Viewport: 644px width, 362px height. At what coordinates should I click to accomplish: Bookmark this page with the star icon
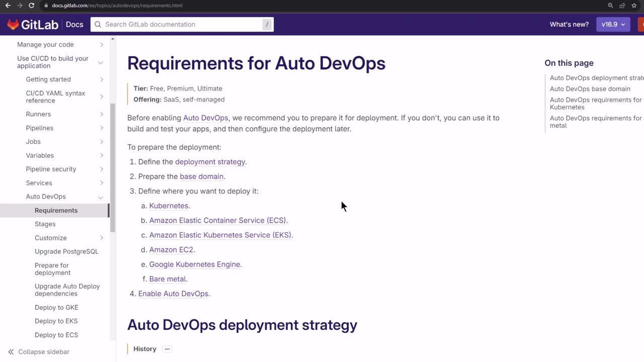click(634, 6)
